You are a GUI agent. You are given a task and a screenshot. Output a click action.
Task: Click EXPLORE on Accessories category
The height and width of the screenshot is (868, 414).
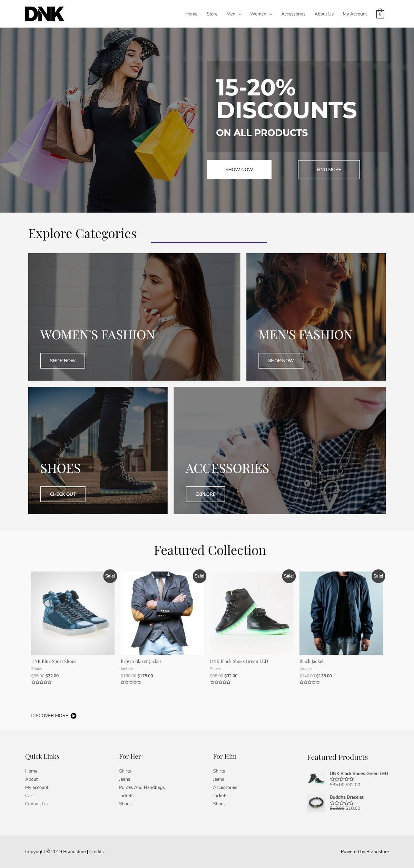pyautogui.click(x=205, y=494)
